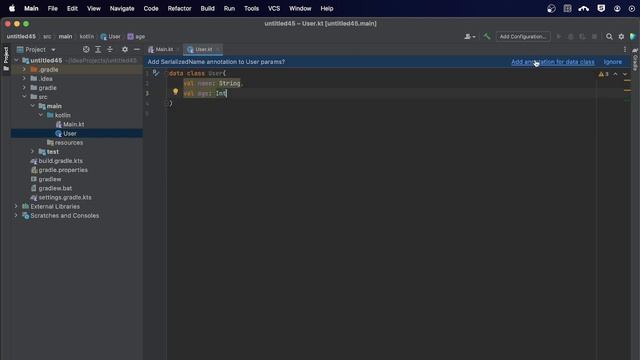Click the JetBrains Toolbox icon at far right
The image size is (640, 360).
coord(633,37)
